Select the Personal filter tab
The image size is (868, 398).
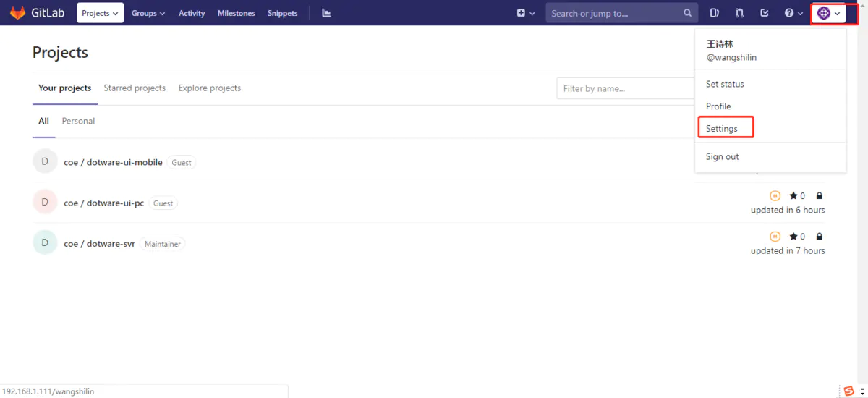tap(78, 121)
